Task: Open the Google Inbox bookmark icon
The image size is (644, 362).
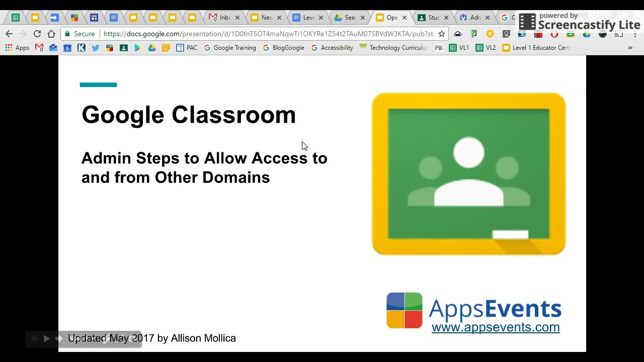Action: point(53,48)
